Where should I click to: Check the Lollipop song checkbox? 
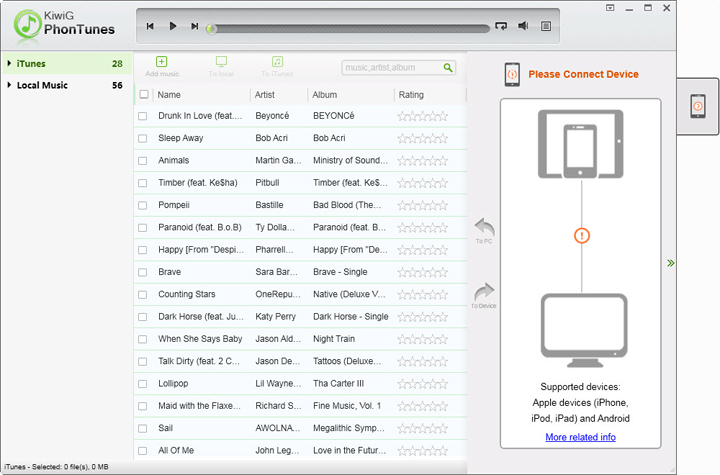point(143,384)
